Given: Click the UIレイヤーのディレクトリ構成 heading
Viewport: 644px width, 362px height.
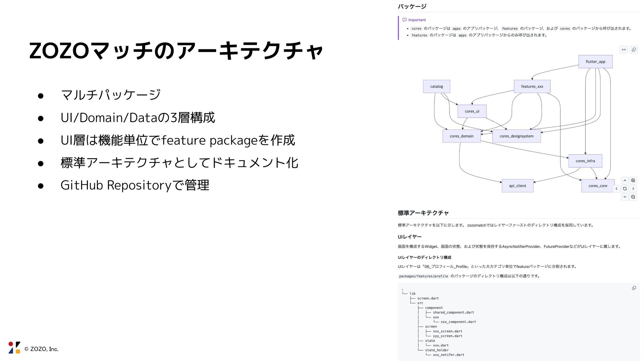Looking at the screenshot, I should (x=425, y=257).
